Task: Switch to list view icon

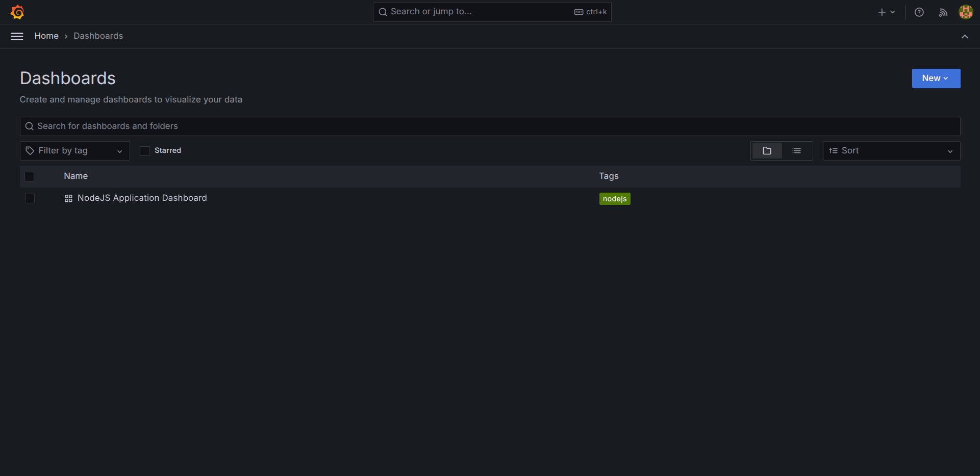Action: point(796,151)
